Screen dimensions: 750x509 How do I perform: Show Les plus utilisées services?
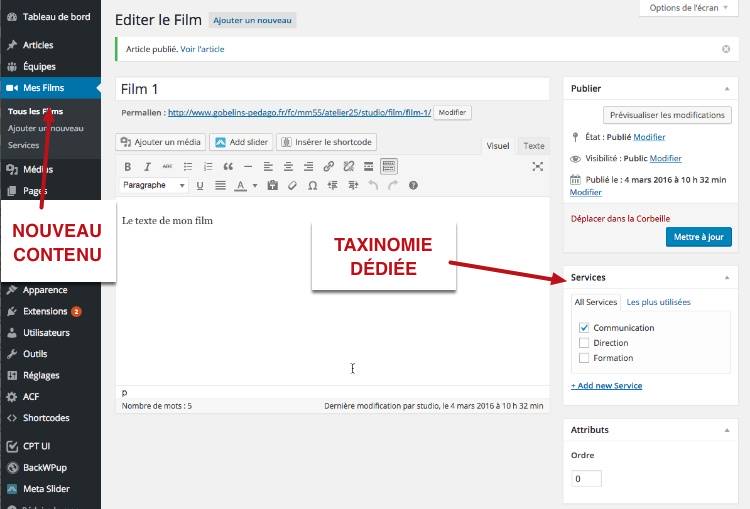pos(658,302)
